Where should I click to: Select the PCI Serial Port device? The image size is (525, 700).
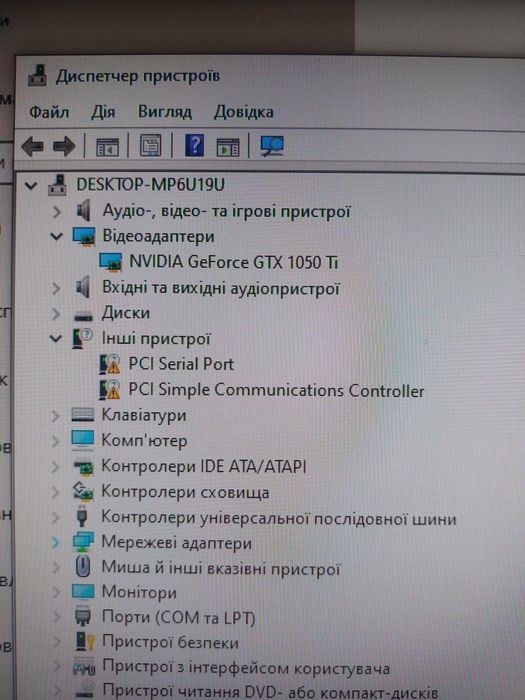tap(181, 364)
